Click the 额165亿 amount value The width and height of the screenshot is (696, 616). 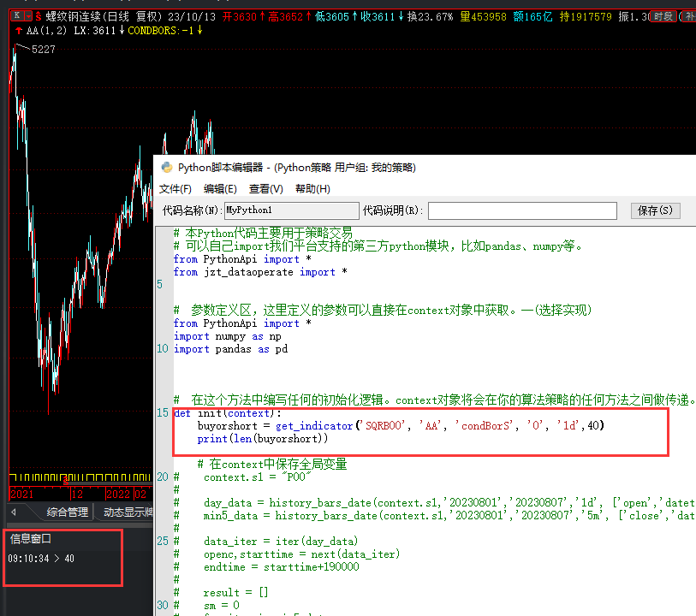point(532,17)
